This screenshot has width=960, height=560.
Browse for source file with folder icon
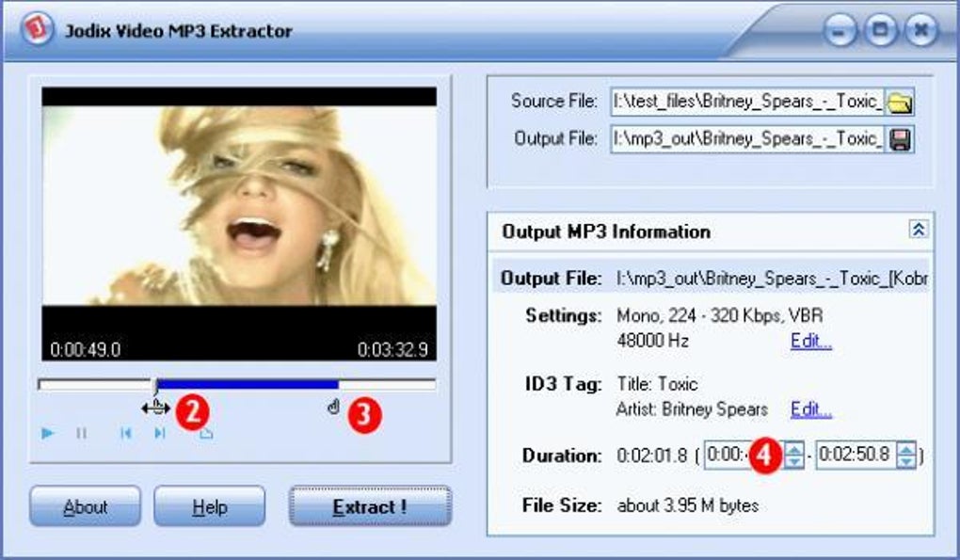tap(900, 103)
